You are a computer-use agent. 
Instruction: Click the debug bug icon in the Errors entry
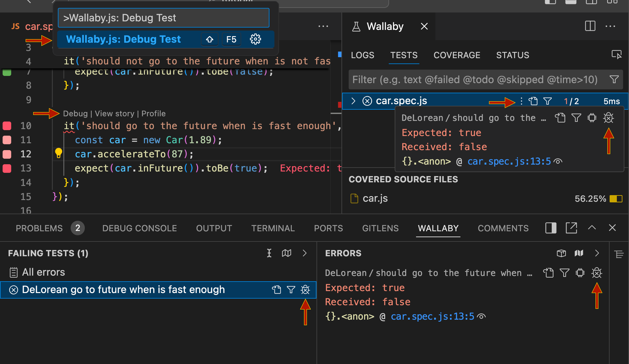[x=596, y=273]
